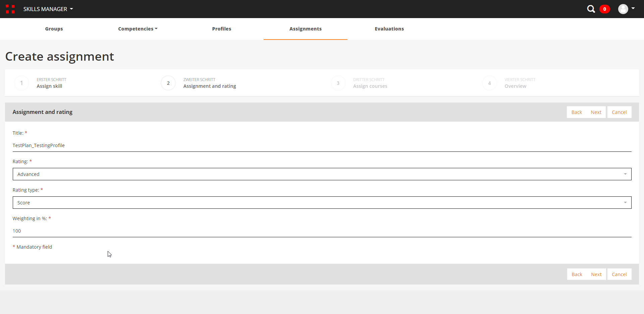Focus the Title text field
The image size is (644, 314).
point(322,145)
